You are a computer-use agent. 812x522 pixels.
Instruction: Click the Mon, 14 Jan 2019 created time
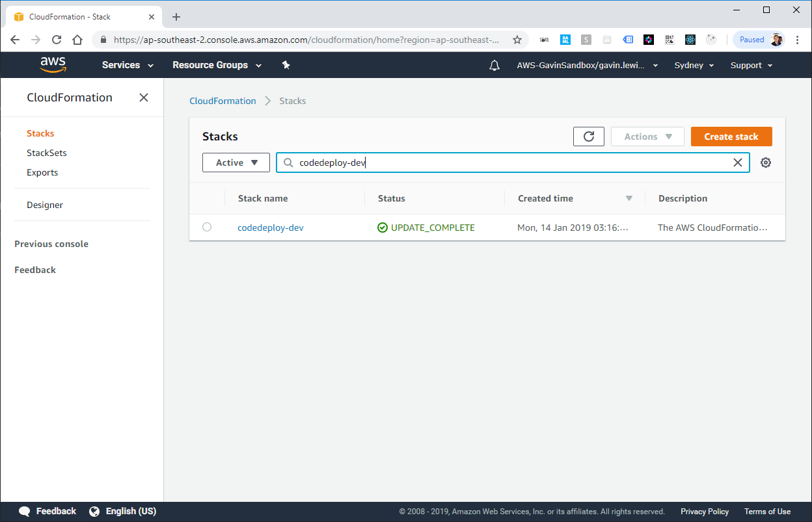coord(573,228)
